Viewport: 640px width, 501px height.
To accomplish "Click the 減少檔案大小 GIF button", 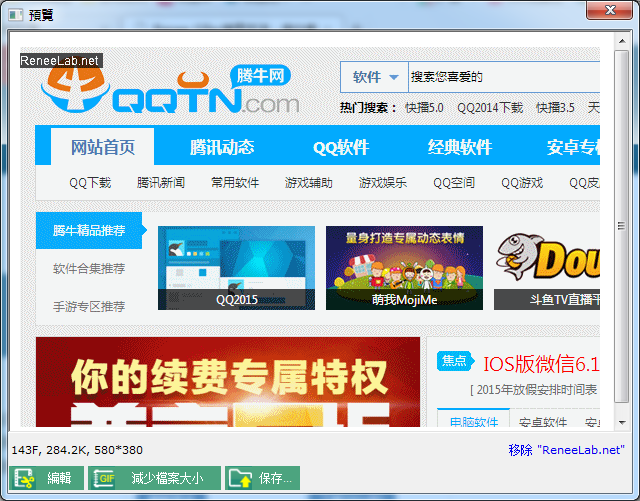I will [154, 478].
